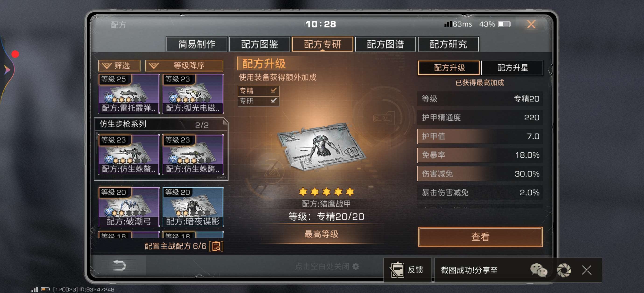The width and height of the screenshot is (644, 293).
Task: Dismiss the screenshot share bar
Action: (x=587, y=270)
